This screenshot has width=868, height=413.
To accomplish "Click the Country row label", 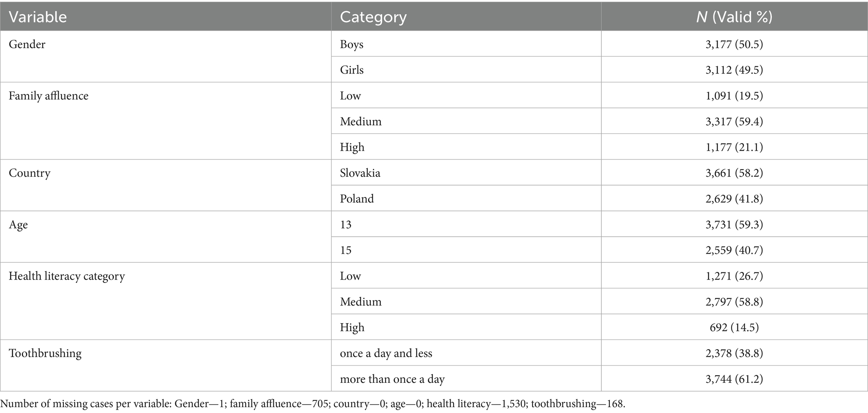I will point(29,173).
